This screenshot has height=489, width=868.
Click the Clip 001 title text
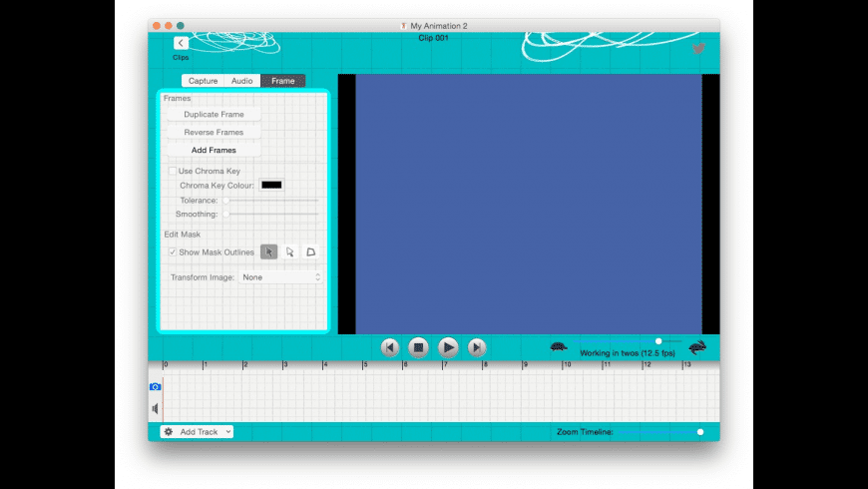[x=433, y=38]
